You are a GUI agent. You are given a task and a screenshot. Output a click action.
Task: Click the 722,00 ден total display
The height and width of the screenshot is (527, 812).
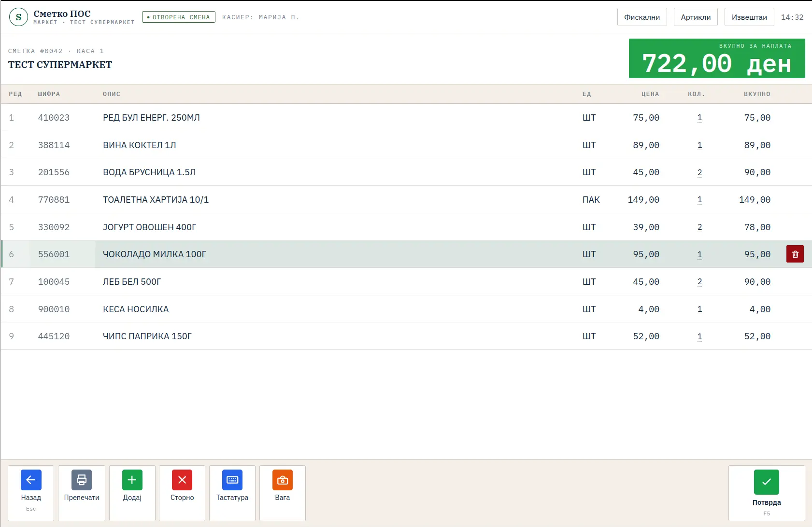717,58
